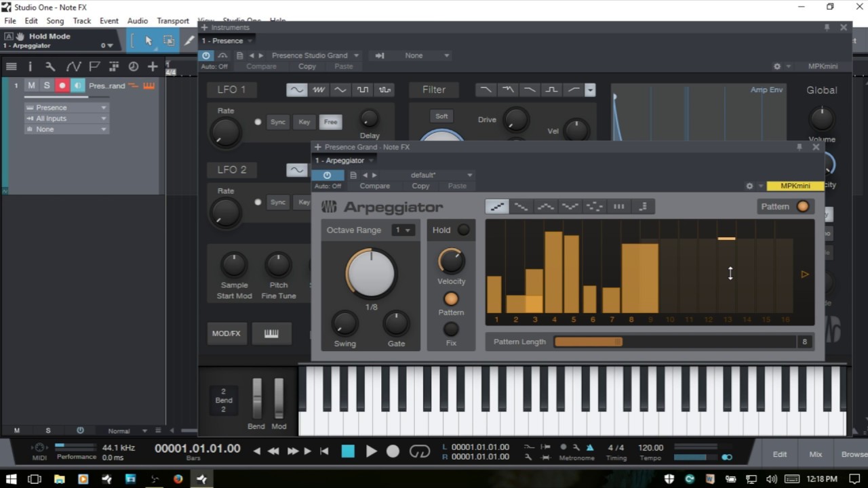Toggle the Fix velocity button in Arpeggiator
The image size is (868, 488).
[x=451, y=329]
